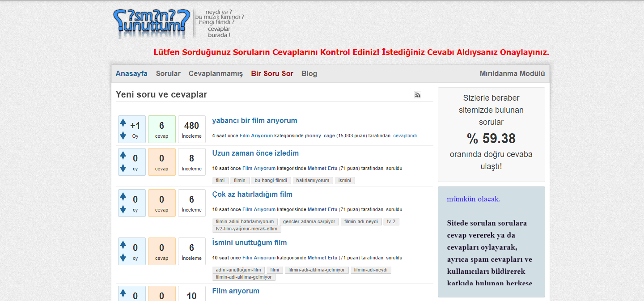Downvote the 'İsmini unuttuğum film' question
Screen dimensions: 644x301
click(x=123, y=258)
